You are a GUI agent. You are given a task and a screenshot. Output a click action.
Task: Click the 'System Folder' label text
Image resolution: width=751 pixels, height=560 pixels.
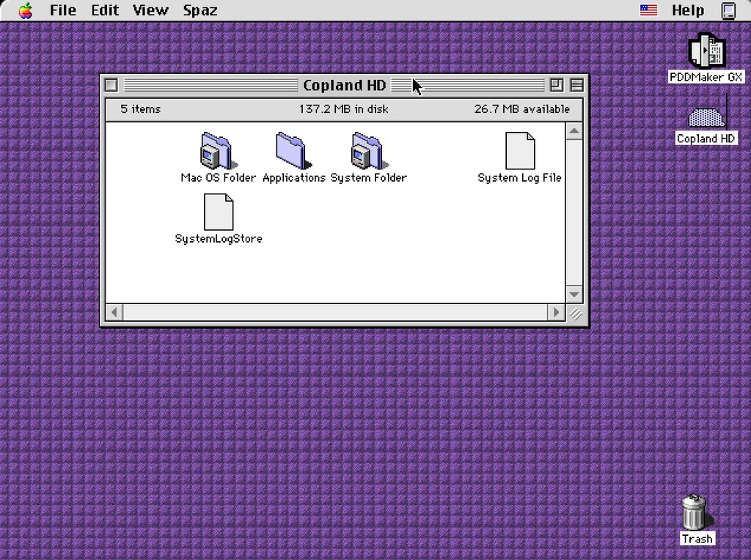pos(369,177)
